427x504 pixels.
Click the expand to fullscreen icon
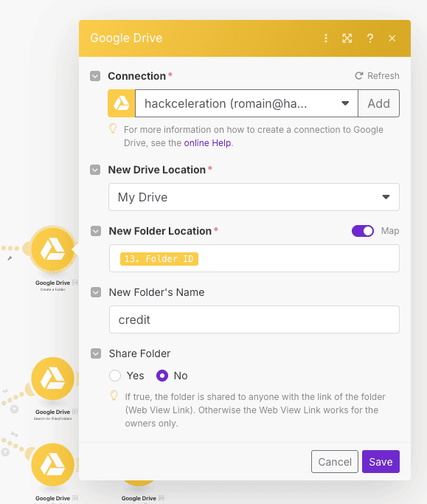[x=347, y=38]
